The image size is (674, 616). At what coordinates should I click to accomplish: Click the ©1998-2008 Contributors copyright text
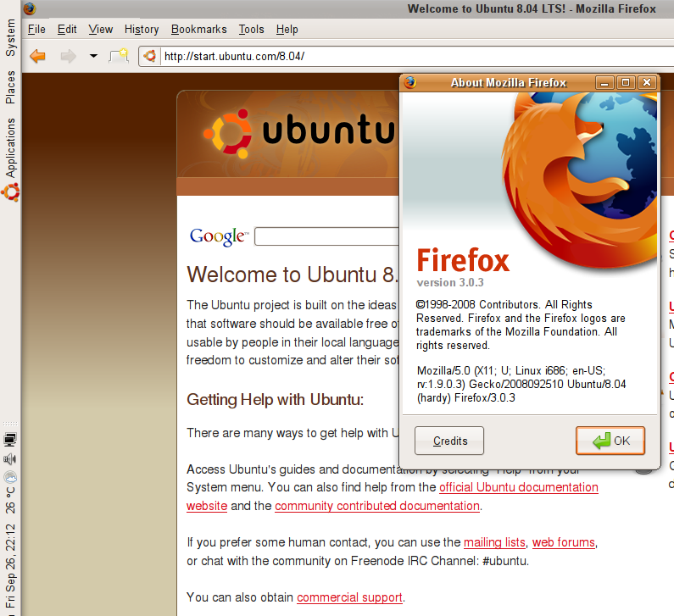(x=521, y=325)
